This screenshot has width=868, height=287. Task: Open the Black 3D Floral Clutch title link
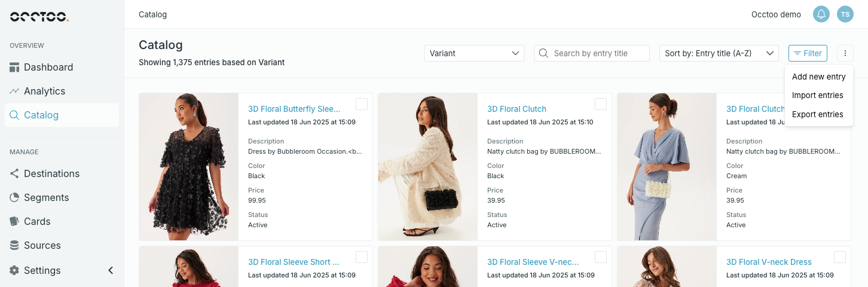click(x=516, y=109)
